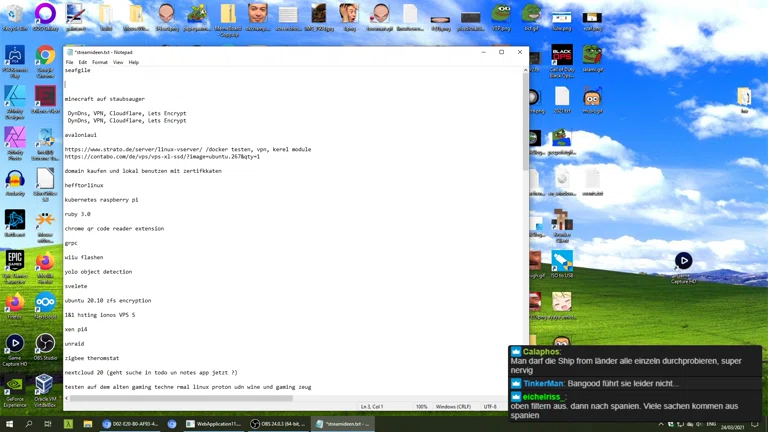Launch Firefox from the desktop

click(x=45, y=263)
